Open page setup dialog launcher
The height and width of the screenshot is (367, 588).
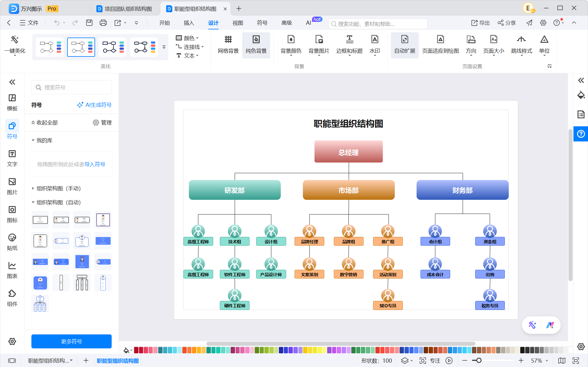550,66
